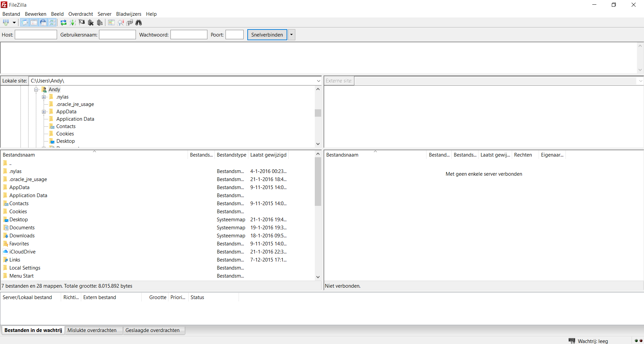Toggle the message log display icon
Viewport: 644px width, 344px height.
[x=24, y=22]
